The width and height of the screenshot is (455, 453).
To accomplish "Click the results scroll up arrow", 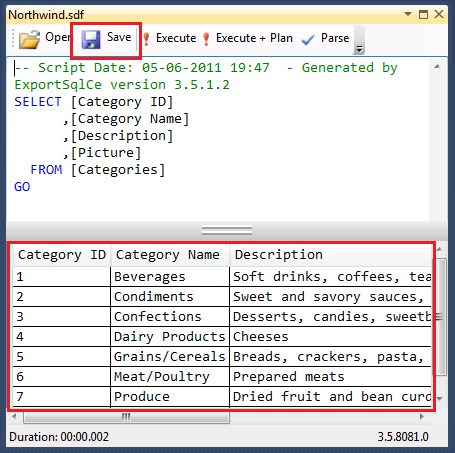I will (440, 249).
